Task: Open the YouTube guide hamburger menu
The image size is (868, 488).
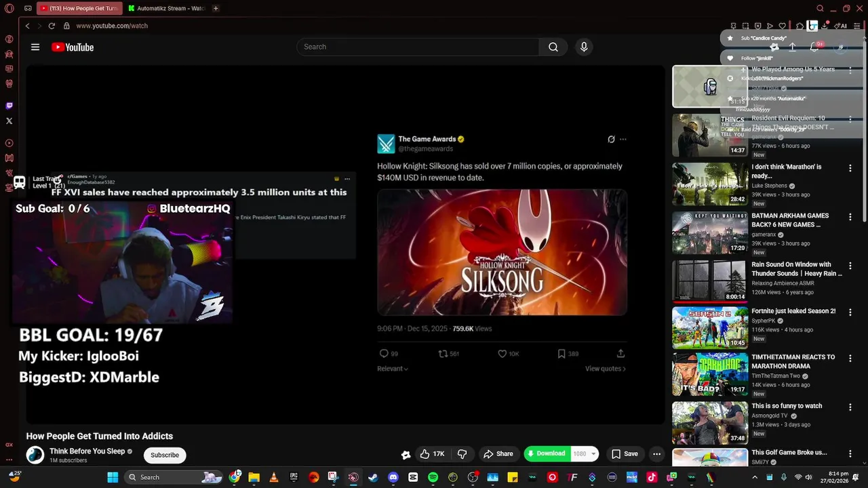Action: coord(35,47)
